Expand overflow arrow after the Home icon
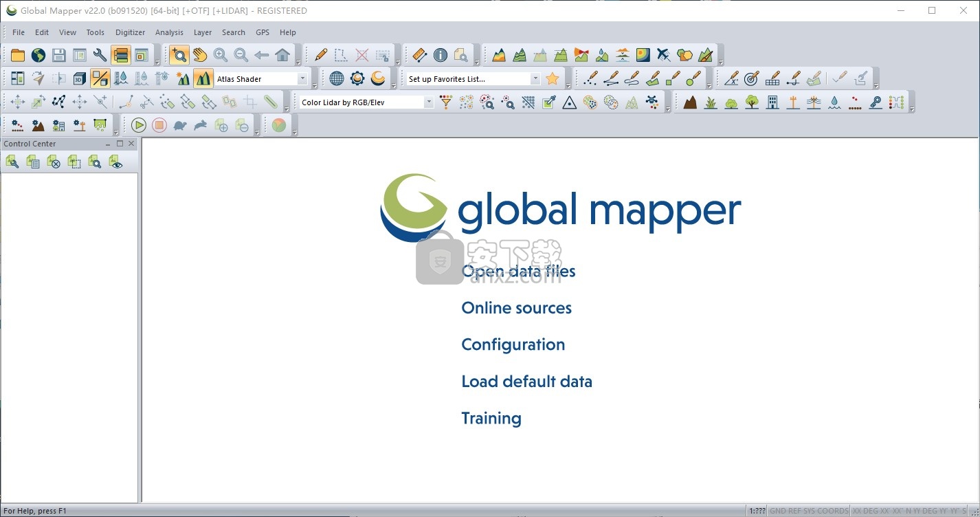 click(x=298, y=62)
